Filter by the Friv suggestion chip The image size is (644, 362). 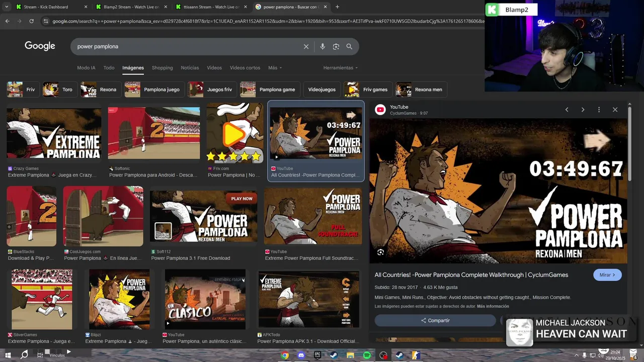23,89
